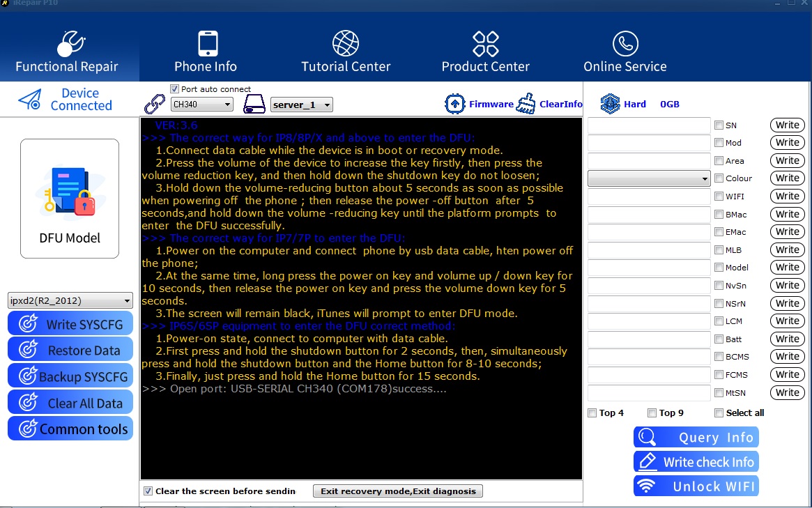The height and width of the screenshot is (508, 812).
Task: Click the Firmware upload icon
Action: click(454, 104)
